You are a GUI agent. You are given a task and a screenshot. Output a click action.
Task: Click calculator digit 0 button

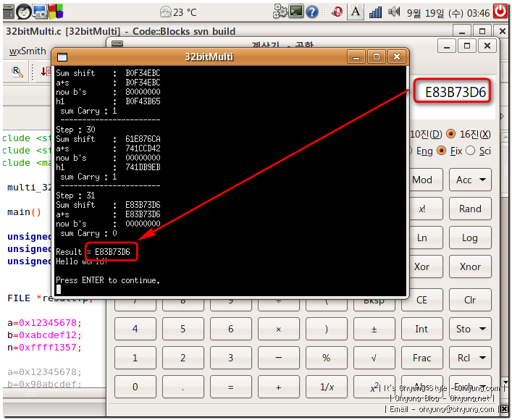tap(135, 387)
